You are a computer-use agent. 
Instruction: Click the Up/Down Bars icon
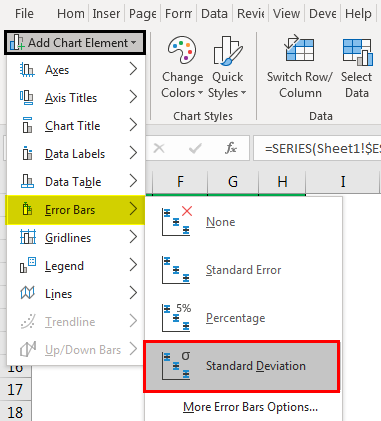click(x=28, y=350)
